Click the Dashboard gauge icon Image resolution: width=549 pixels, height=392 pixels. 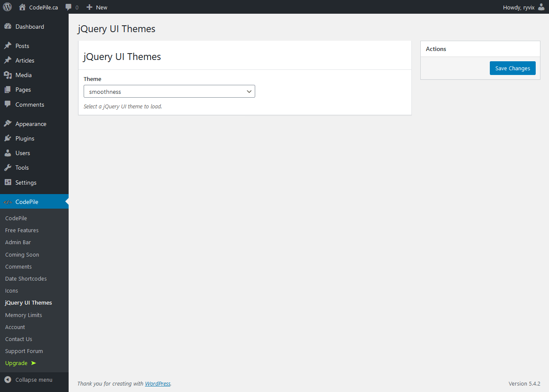[x=8, y=27]
